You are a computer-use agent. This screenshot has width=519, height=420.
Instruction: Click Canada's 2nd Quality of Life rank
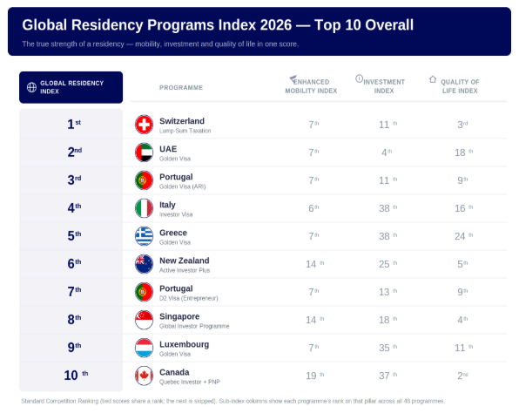462,376
